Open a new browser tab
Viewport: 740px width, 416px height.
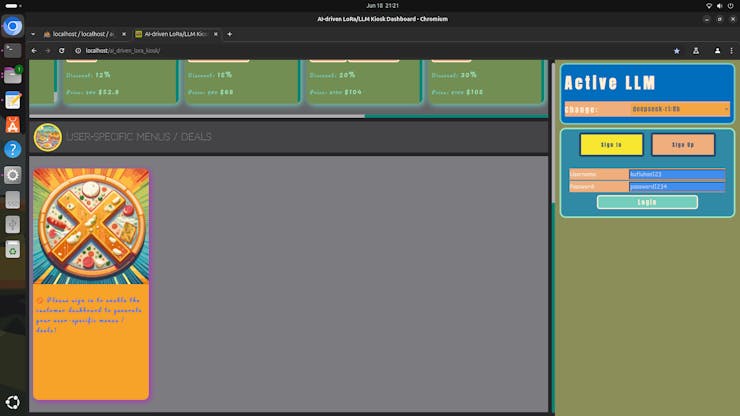tap(230, 34)
